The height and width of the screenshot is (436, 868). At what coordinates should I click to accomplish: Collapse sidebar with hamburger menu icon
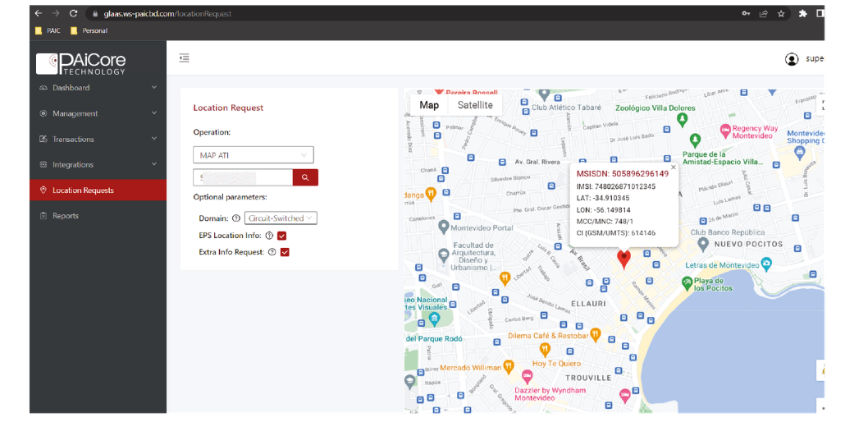click(x=185, y=57)
